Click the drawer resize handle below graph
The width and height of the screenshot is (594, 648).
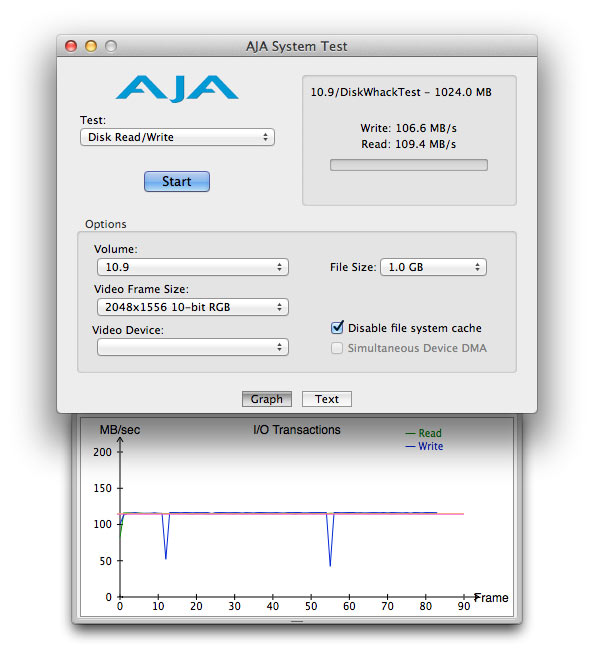coord(297,621)
